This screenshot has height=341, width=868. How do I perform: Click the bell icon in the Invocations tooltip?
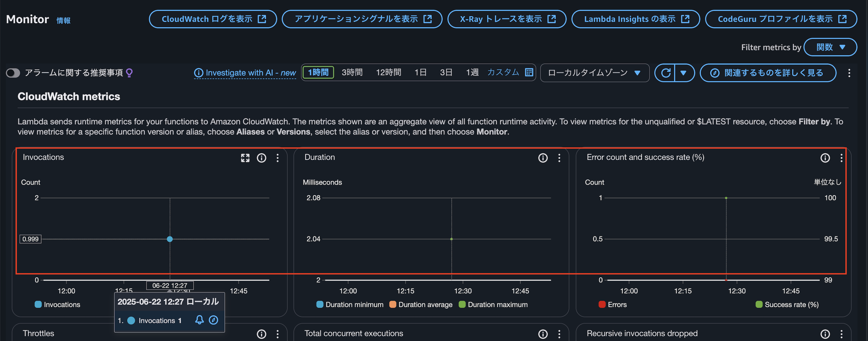click(x=199, y=320)
